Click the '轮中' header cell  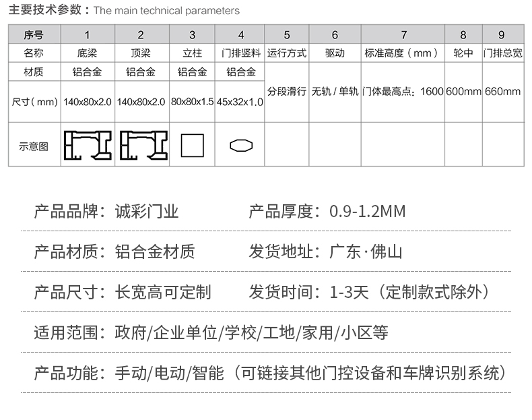(463, 53)
